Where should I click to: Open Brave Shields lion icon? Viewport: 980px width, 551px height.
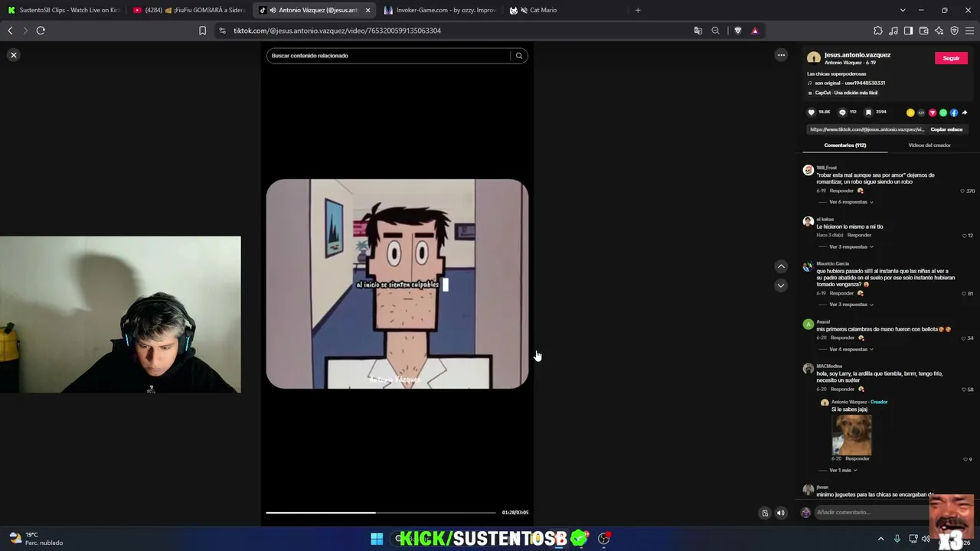tap(737, 31)
